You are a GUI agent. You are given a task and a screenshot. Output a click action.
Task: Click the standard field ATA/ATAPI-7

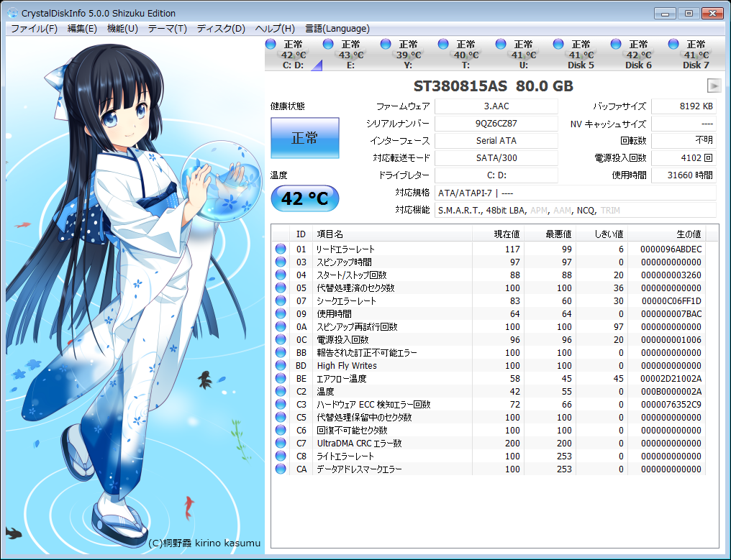[576, 193]
